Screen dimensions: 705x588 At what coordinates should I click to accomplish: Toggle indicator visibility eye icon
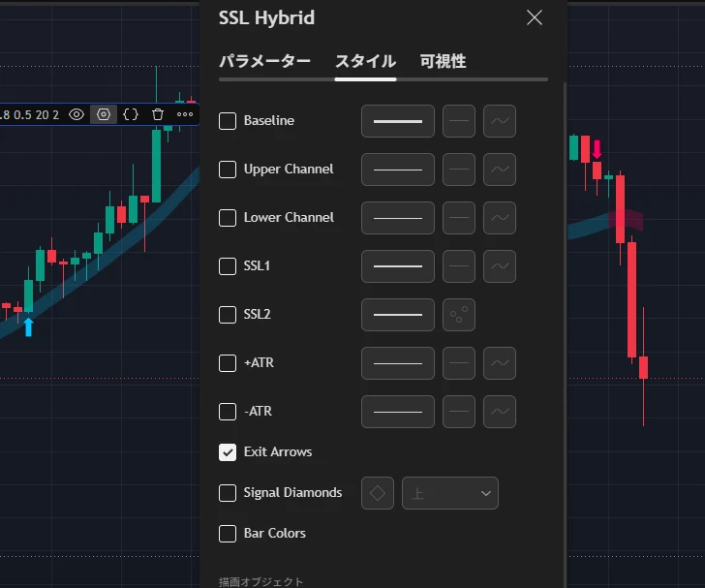click(x=77, y=114)
